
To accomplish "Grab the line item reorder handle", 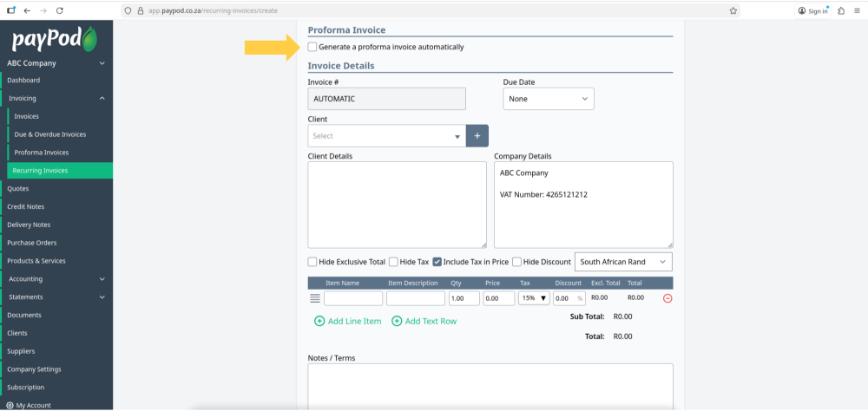I will click(315, 298).
